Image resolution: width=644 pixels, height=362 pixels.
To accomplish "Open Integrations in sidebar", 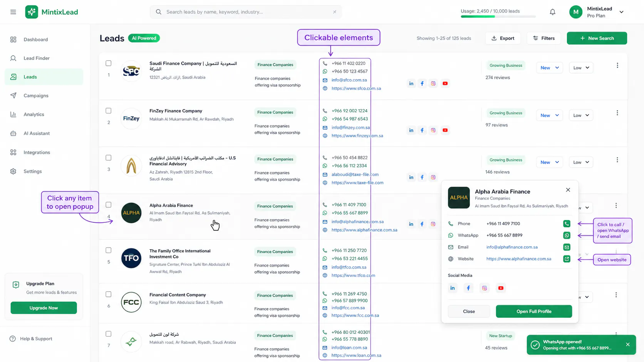I will (x=44, y=152).
